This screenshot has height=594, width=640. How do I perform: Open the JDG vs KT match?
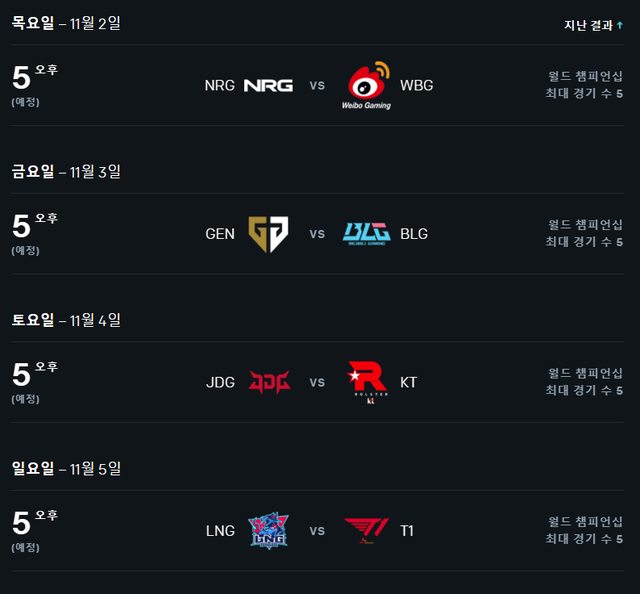tap(317, 382)
